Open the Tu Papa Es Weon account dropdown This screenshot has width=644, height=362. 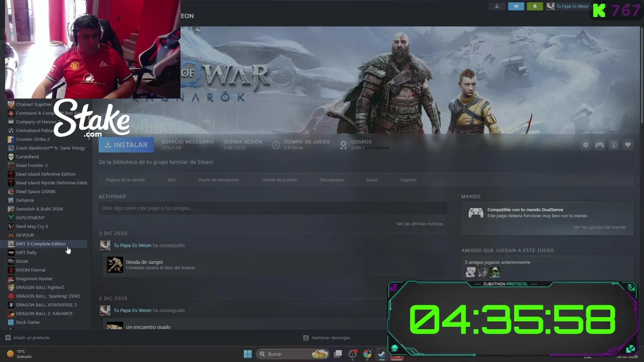pyautogui.click(x=572, y=7)
